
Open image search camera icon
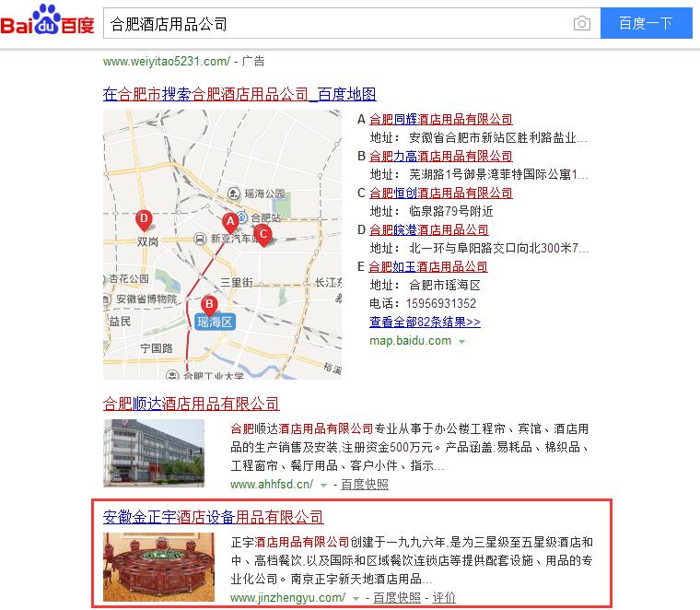click(582, 23)
